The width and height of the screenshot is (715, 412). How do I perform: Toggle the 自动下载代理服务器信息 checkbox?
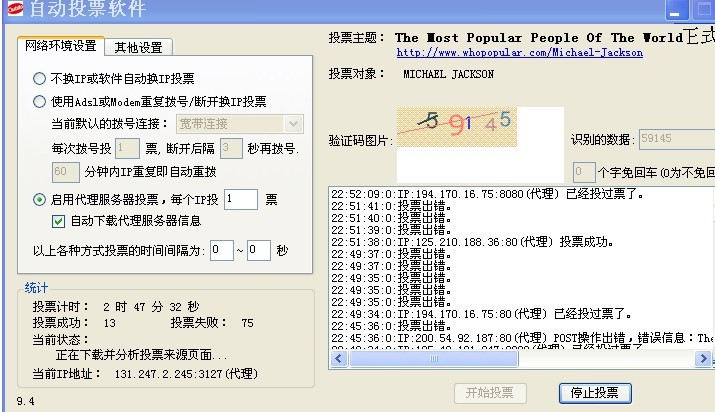tap(58, 221)
